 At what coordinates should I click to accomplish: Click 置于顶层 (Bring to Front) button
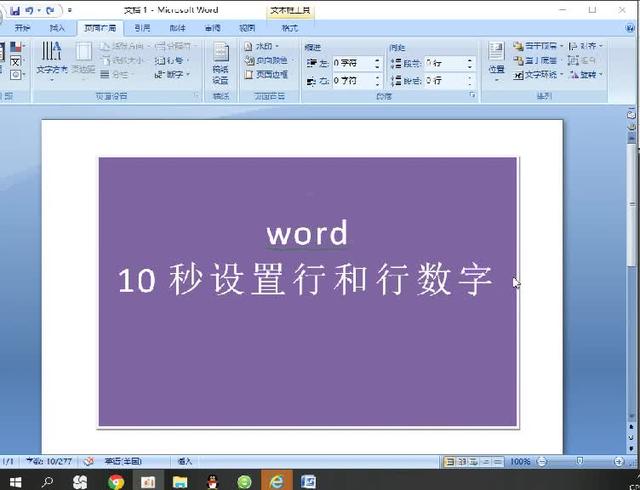[538, 46]
